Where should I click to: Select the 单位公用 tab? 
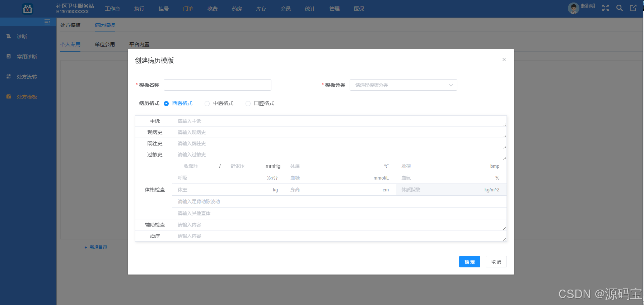pos(105,44)
